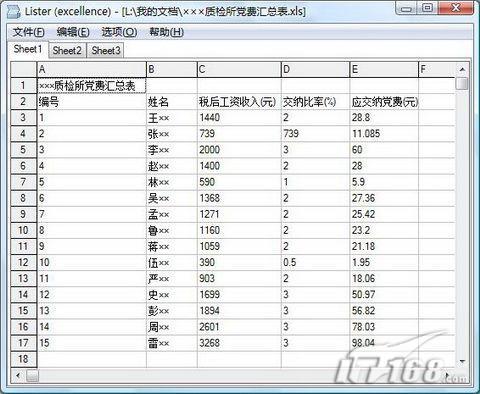Click the horizontal scrollbar thumb
Image resolution: width=480 pixels, height=394 pixels.
pos(32,376)
